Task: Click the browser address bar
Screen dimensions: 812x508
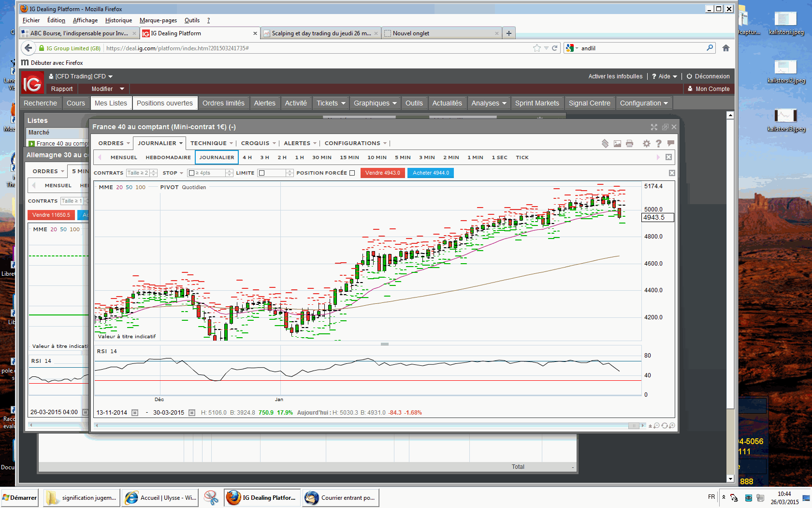Action: pos(319,48)
